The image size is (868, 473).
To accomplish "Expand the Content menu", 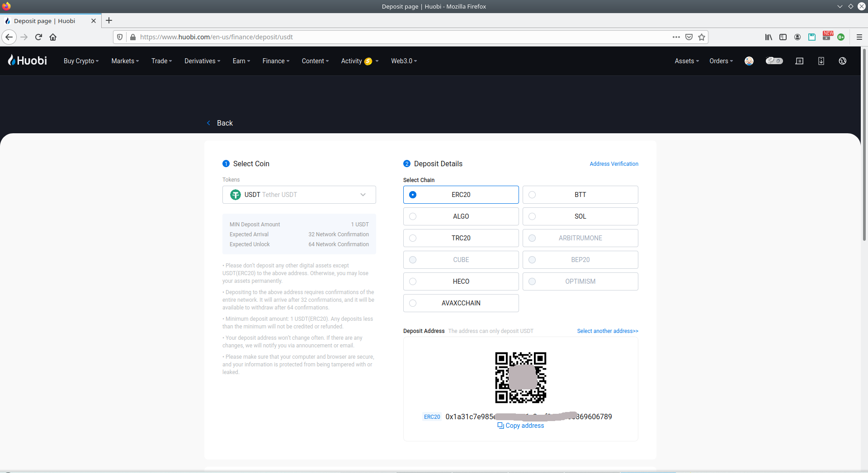I will point(315,61).
